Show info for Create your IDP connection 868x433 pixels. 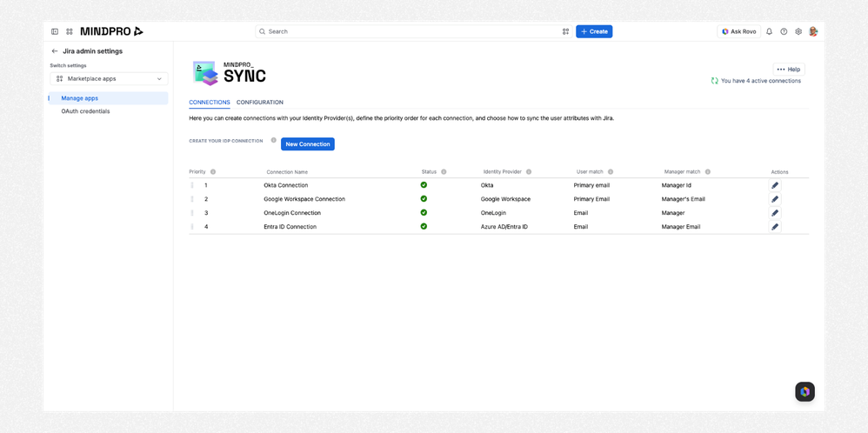click(x=273, y=140)
